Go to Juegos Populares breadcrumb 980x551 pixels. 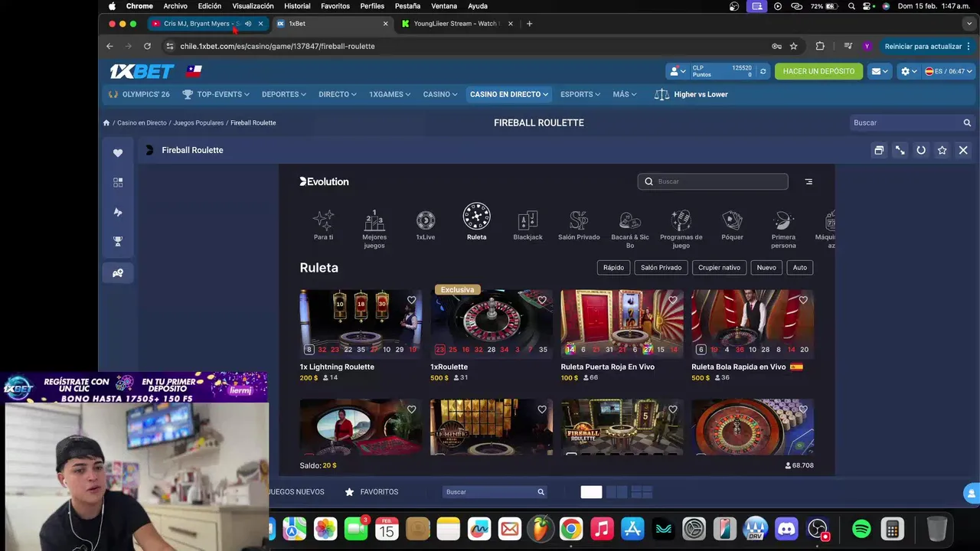click(198, 122)
